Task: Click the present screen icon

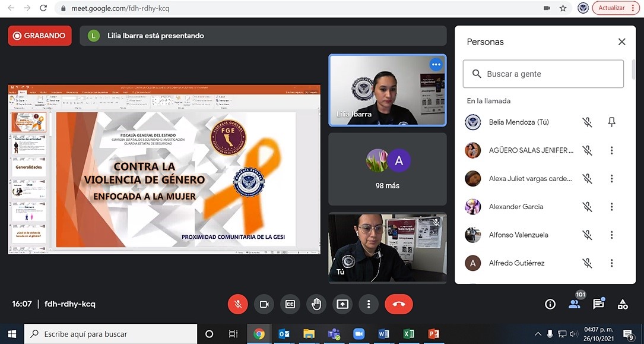Action: coord(342,304)
